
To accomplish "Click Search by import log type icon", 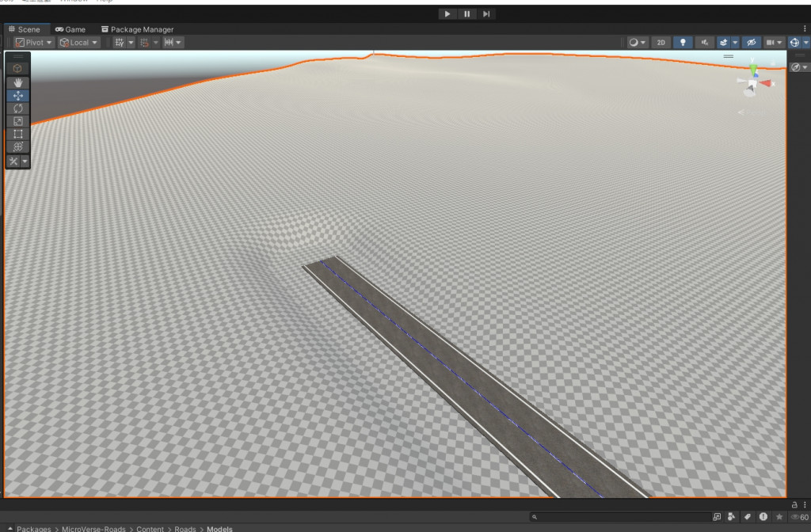I will [763, 516].
